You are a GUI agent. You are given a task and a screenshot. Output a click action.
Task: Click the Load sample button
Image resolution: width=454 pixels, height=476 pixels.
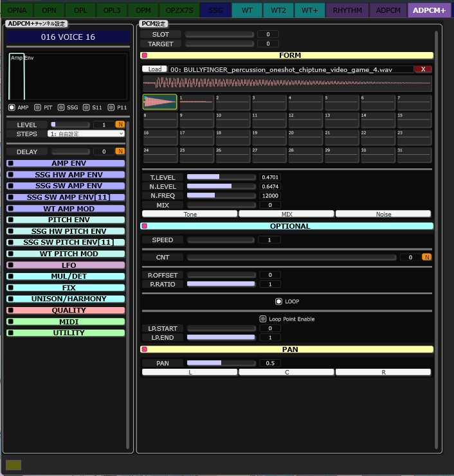(x=155, y=69)
